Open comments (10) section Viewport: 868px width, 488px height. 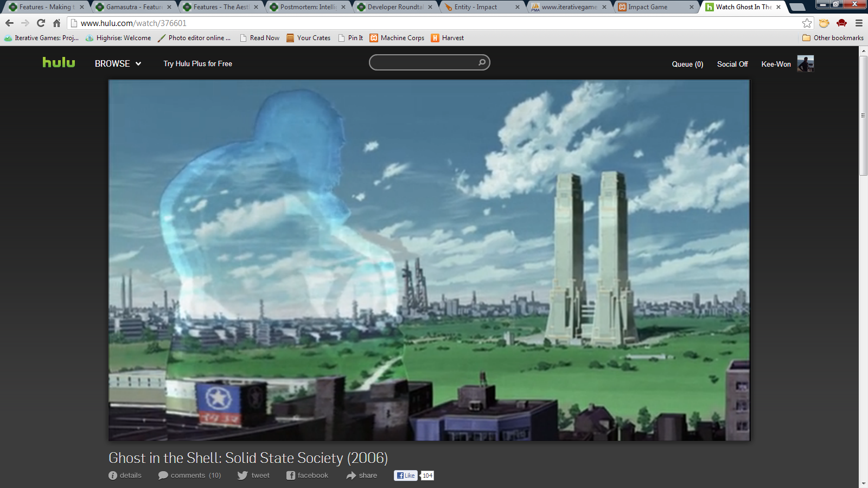[189, 476]
